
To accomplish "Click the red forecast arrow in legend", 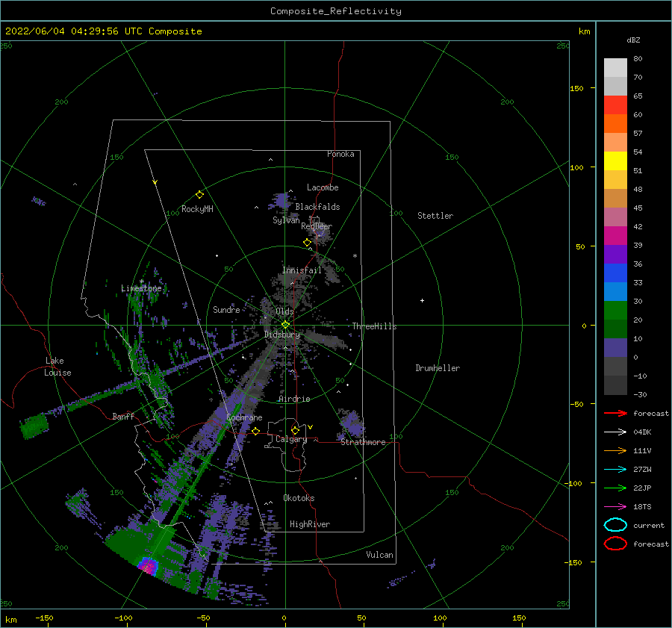I will [615, 413].
